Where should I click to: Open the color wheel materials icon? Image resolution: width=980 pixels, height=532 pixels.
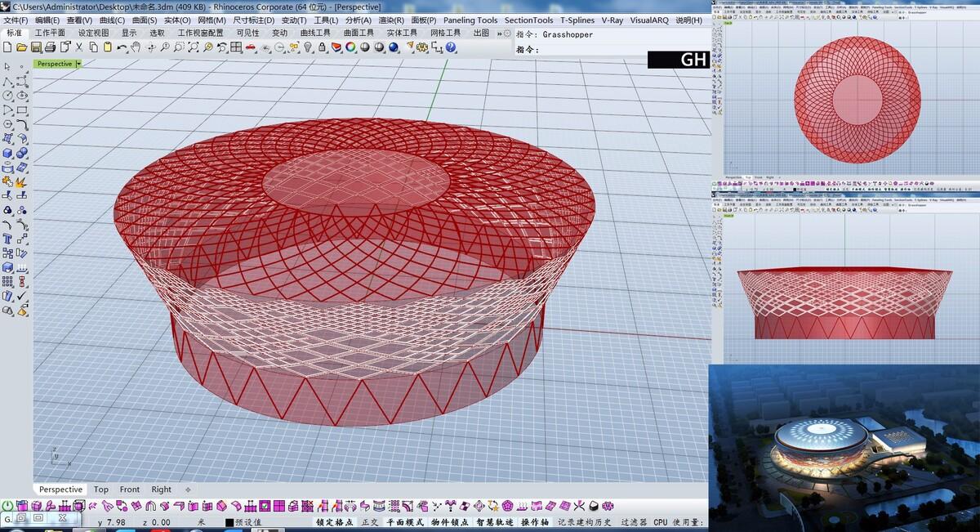click(350, 47)
